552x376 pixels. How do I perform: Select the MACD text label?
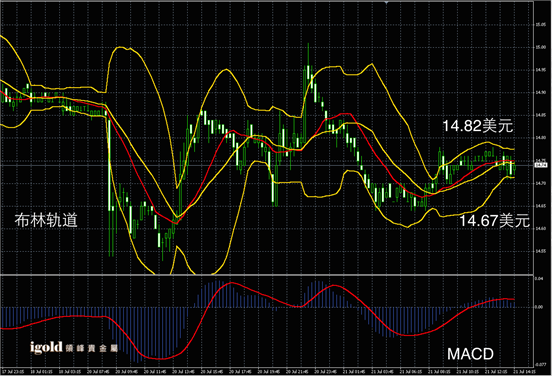coord(470,354)
